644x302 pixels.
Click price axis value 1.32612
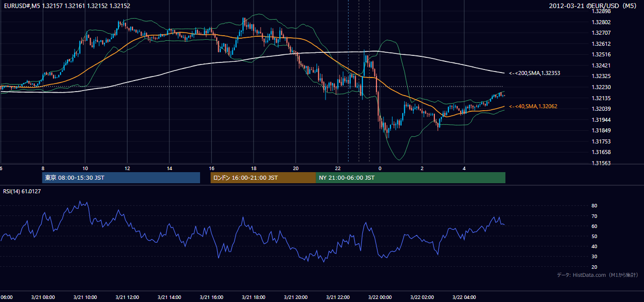(602, 44)
